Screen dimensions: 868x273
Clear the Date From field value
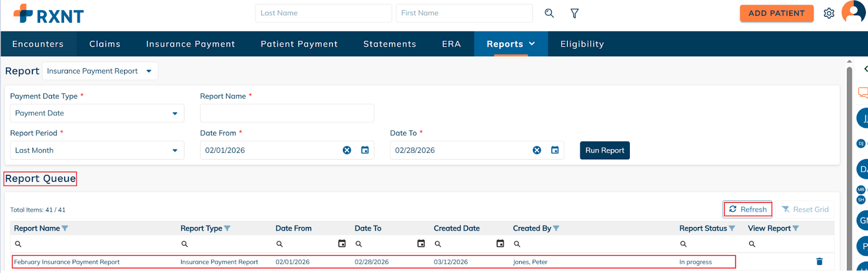coord(347,150)
